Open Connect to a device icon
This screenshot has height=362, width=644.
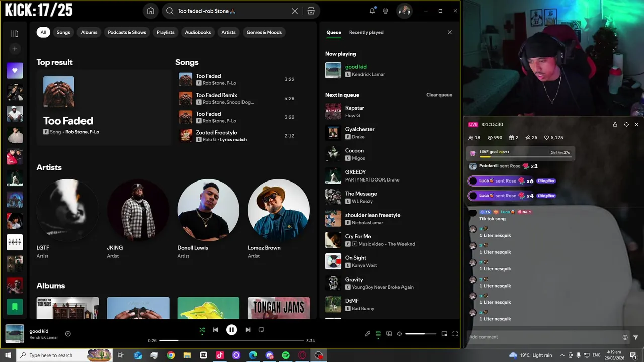tap(389, 334)
